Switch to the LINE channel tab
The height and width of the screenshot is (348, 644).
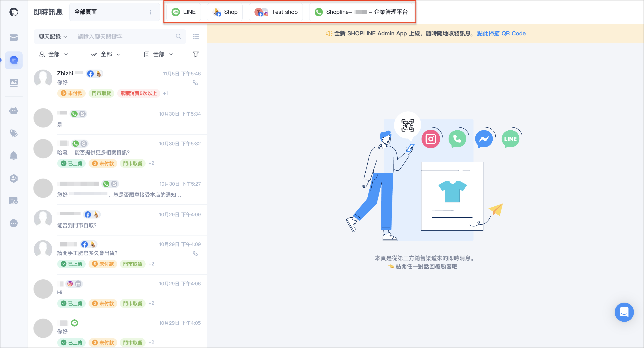(x=184, y=12)
